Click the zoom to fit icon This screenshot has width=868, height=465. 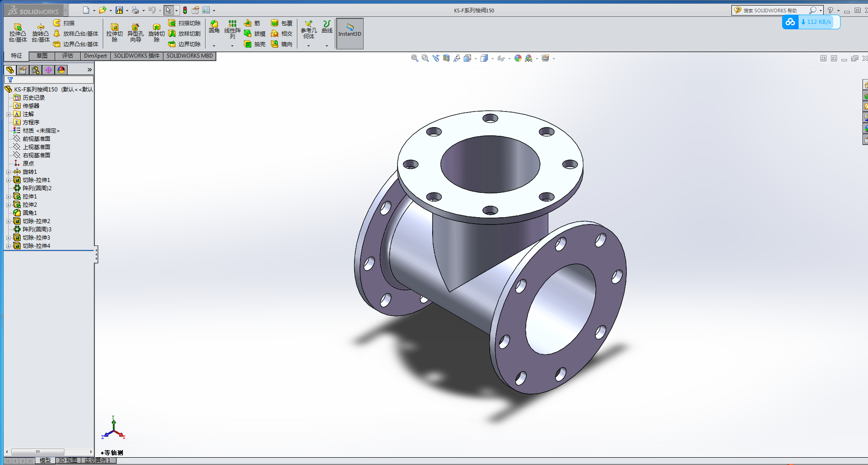[x=414, y=58]
